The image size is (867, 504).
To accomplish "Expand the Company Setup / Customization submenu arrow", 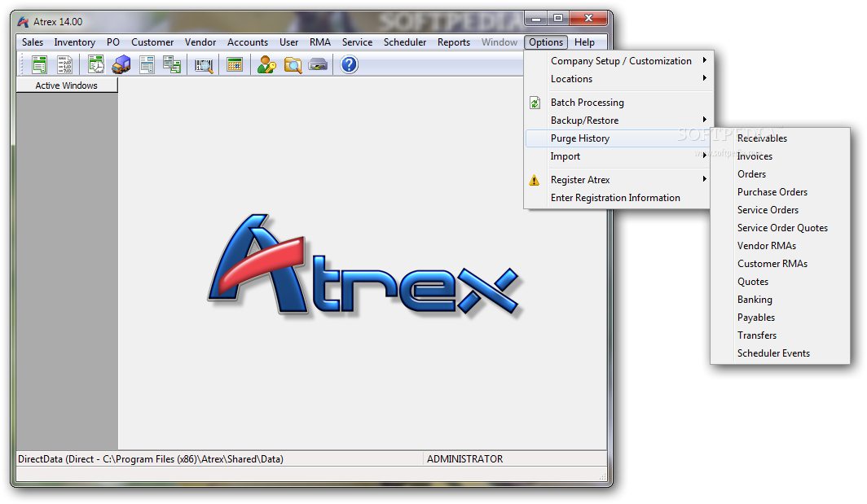I will (704, 60).
